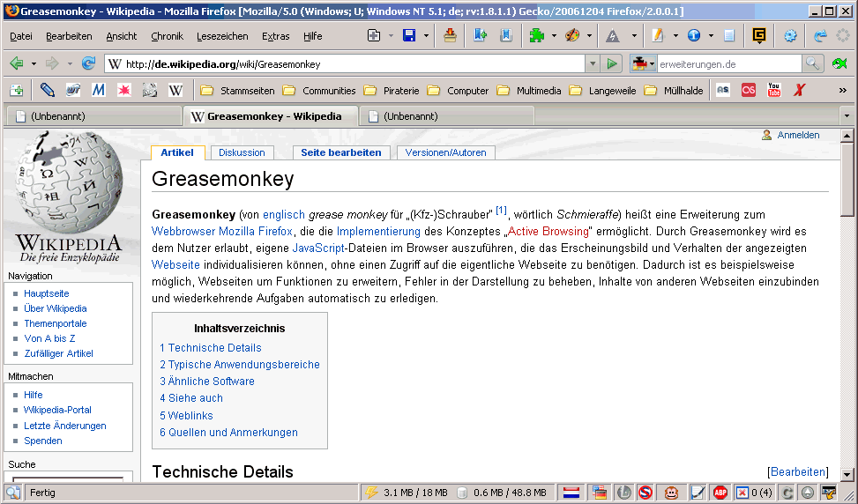Show more bookmarks via the chevron
The width and height of the screenshot is (858, 504).
[x=843, y=90]
